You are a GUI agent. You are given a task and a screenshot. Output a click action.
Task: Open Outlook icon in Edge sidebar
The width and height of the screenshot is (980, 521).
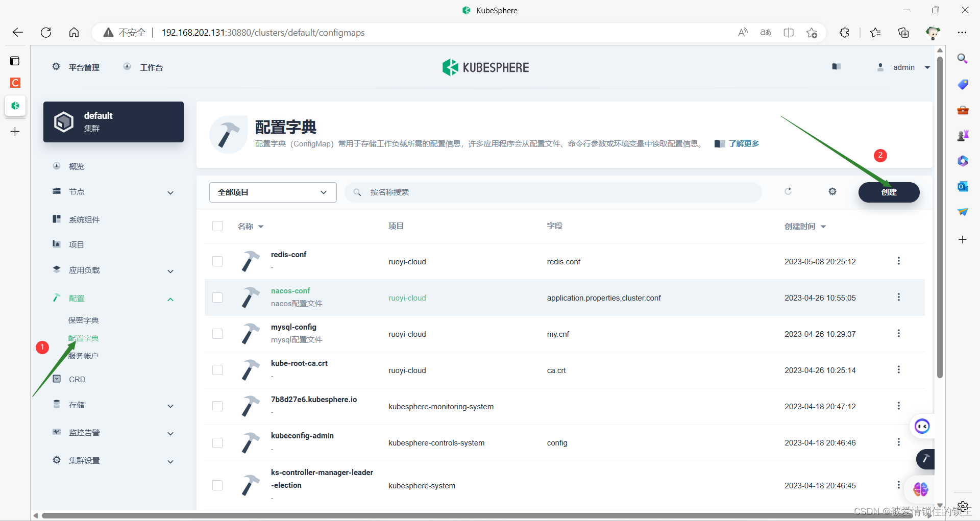click(963, 186)
